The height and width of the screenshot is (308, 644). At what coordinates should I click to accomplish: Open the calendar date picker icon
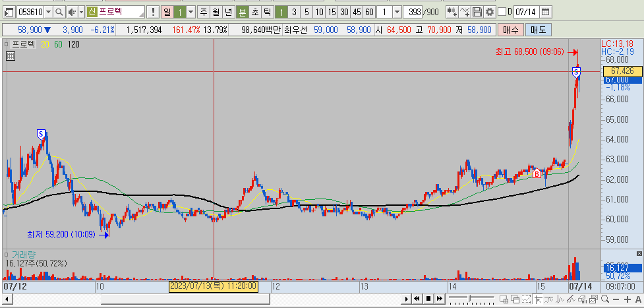545,12
